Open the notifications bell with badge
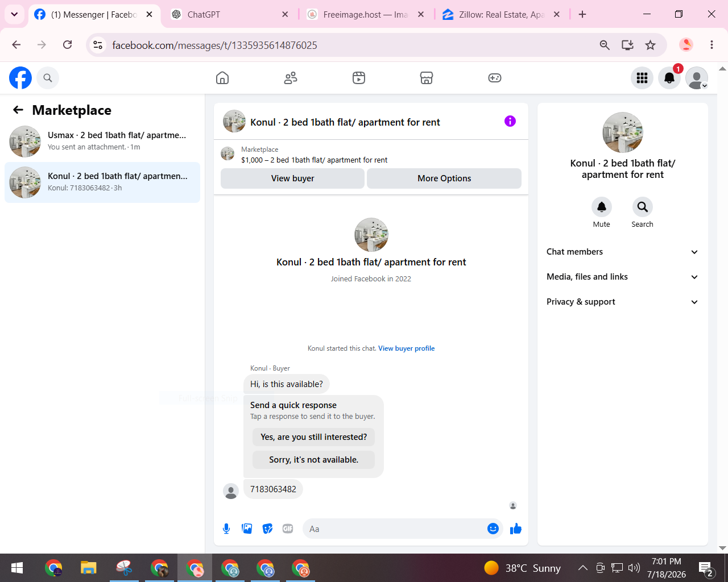 669,78
